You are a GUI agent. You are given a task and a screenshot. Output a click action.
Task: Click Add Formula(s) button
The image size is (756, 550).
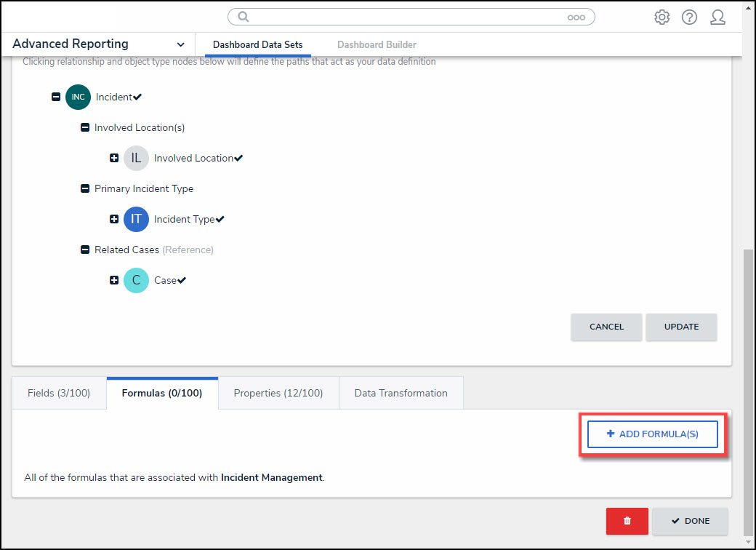[652, 434]
